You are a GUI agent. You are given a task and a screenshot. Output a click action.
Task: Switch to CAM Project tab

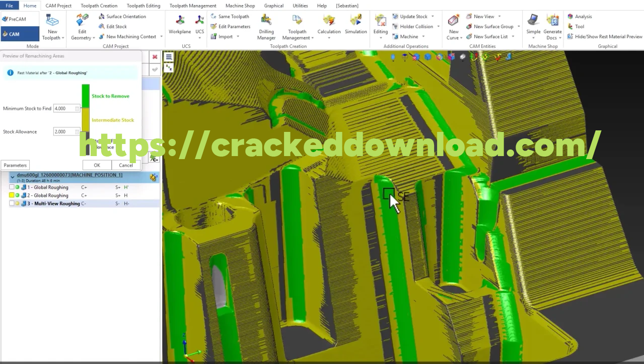tap(58, 6)
